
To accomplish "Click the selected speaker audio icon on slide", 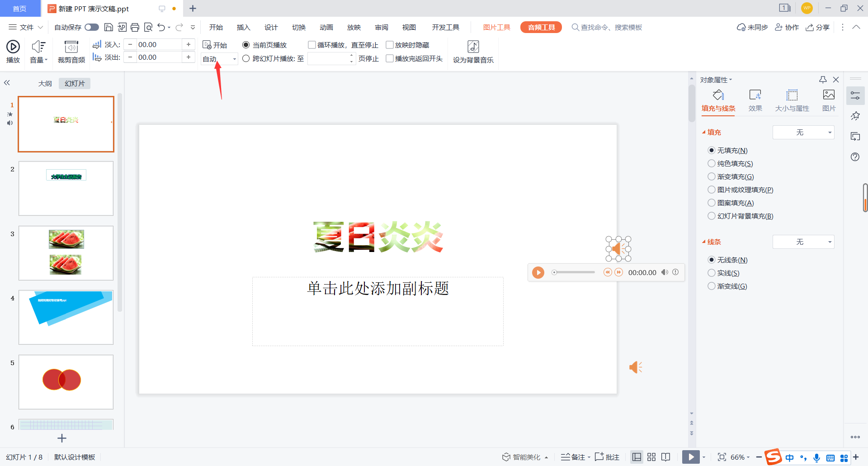I will (x=618, y=249).
